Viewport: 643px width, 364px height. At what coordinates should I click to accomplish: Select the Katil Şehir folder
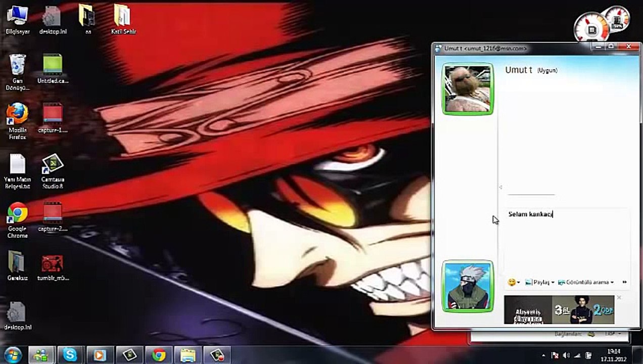pyautogui.click(x=123, y=21)
